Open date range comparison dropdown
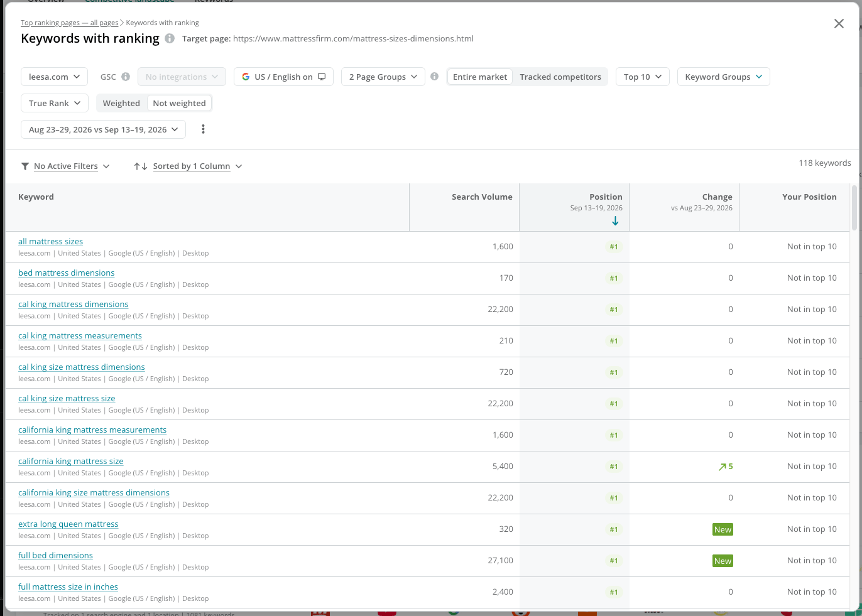The width and height of the screenshot is (862, 616). tap(104, 129)
